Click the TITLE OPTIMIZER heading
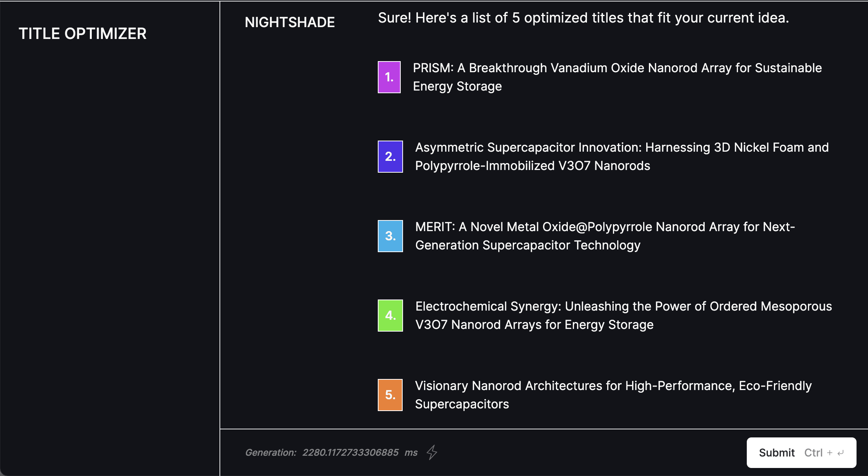The image size is (868, 476). 83,34
